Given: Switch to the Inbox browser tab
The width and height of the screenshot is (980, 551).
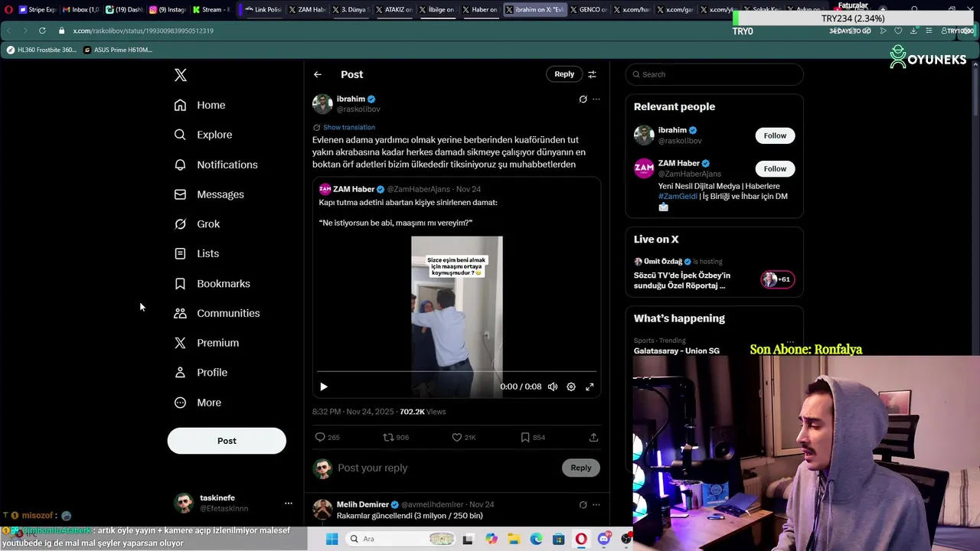Looking at the screenshot, I should (80, 10).
